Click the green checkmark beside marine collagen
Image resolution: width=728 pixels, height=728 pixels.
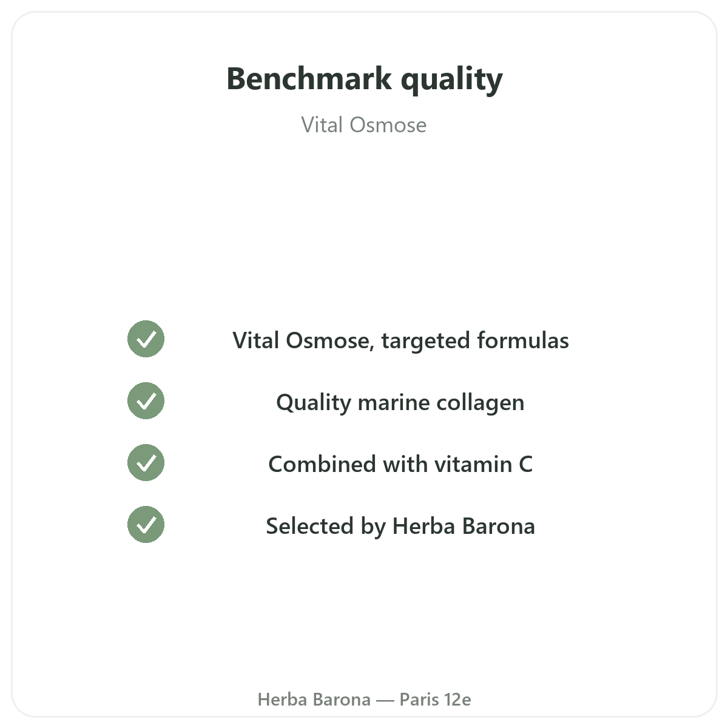(146, 401)
